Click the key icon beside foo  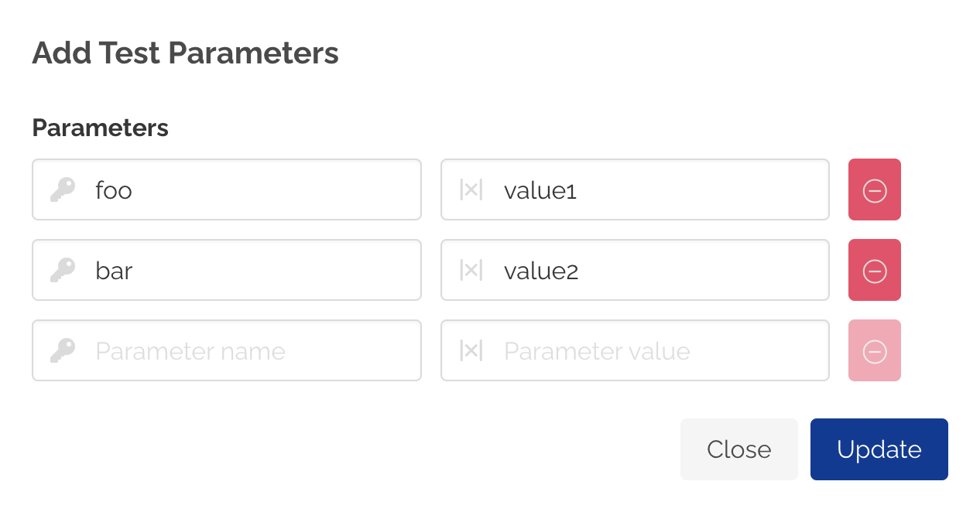click(62, 188)
